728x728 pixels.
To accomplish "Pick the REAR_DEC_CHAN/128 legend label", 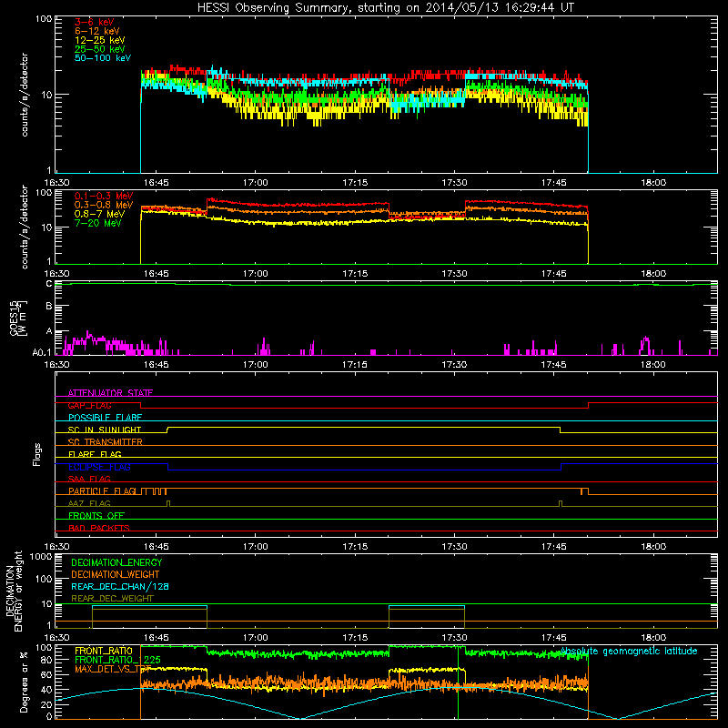I will 120,587.
